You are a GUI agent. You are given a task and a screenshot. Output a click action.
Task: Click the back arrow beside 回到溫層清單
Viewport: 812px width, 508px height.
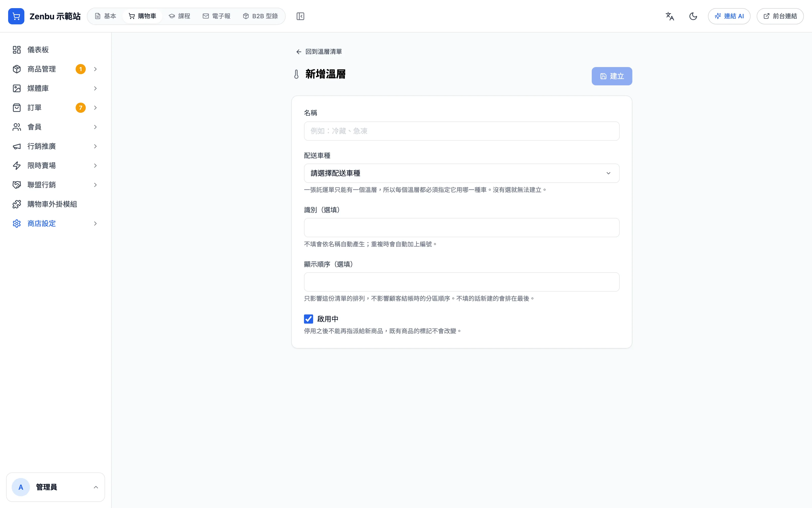point(299,52)
